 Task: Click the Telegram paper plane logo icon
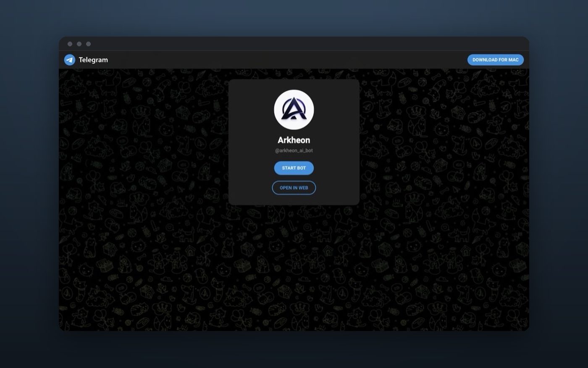[x=70, y=60]
